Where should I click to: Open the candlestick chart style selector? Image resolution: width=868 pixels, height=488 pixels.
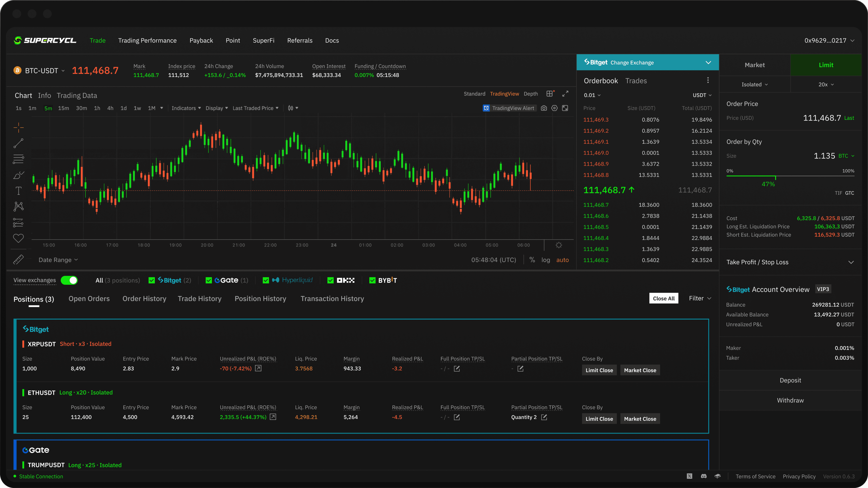[x=293, y=108]
